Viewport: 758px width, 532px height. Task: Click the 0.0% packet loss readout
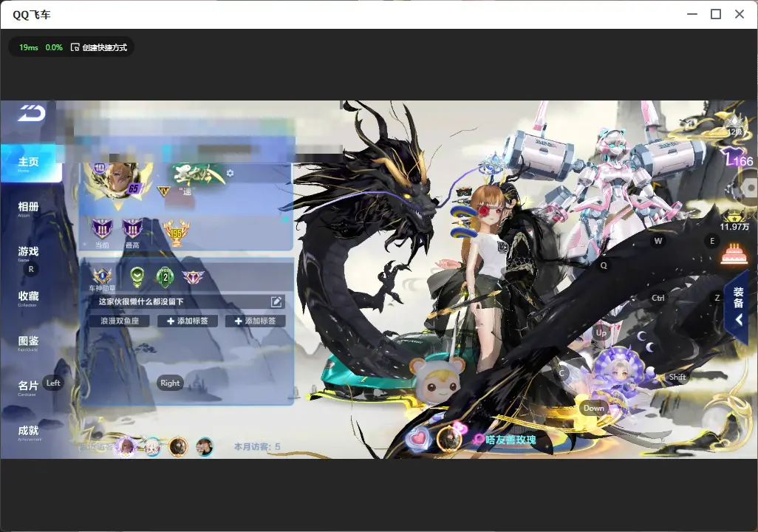[54, 47]
